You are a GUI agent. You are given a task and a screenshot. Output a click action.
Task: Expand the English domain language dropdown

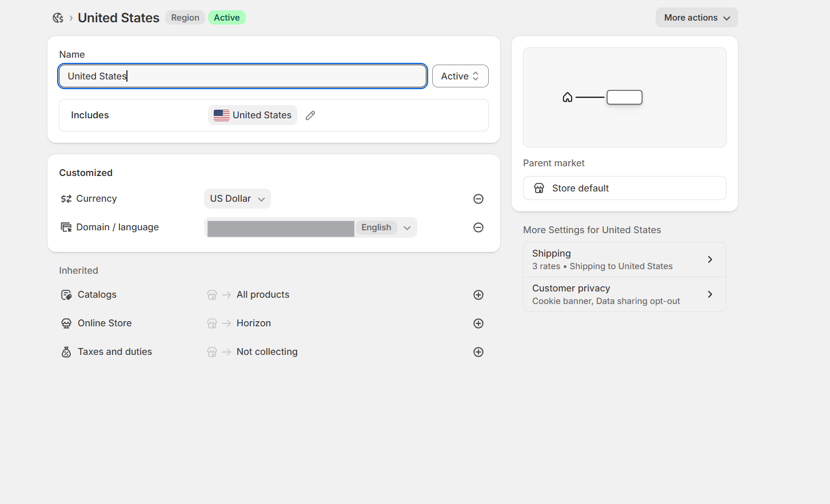(407, 227)
